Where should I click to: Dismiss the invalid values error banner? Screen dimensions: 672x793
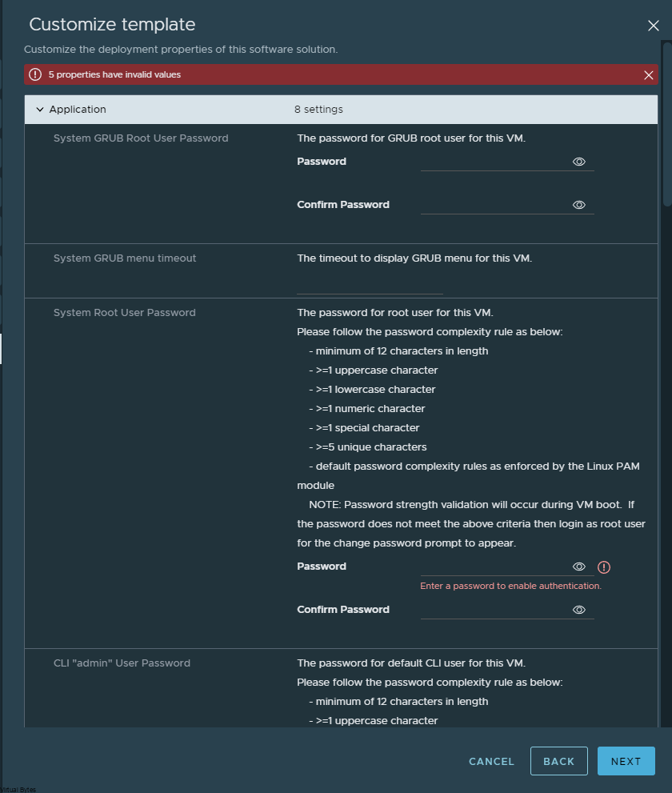649,75
